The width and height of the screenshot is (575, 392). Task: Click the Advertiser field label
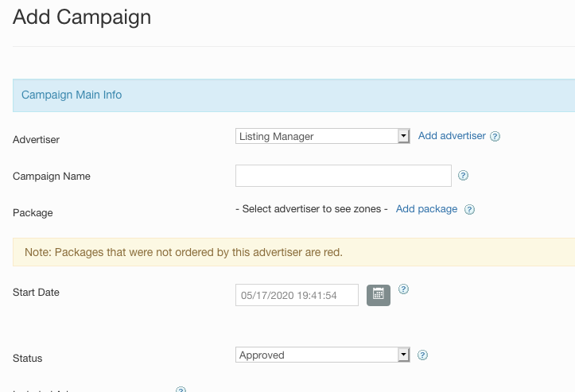pyautogui.click(x=37, y=140)
